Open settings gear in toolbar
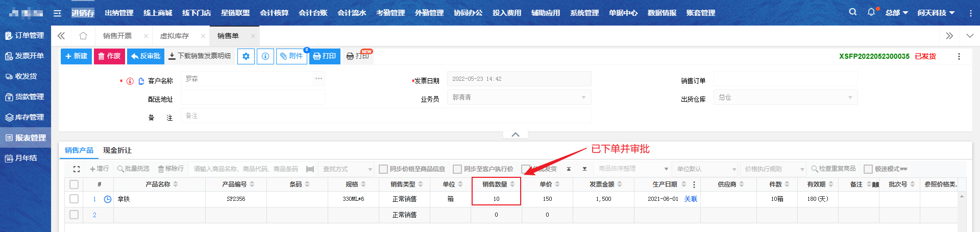This screenshot has width=980, height=232. [246, 56]
